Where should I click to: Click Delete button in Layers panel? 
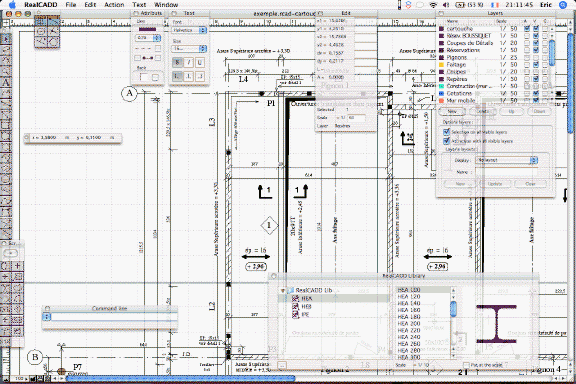point(482,111)
